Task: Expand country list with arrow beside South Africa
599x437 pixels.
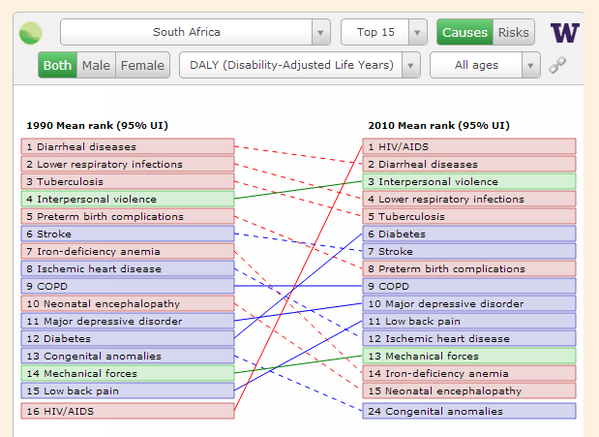Action: point(321,32)
